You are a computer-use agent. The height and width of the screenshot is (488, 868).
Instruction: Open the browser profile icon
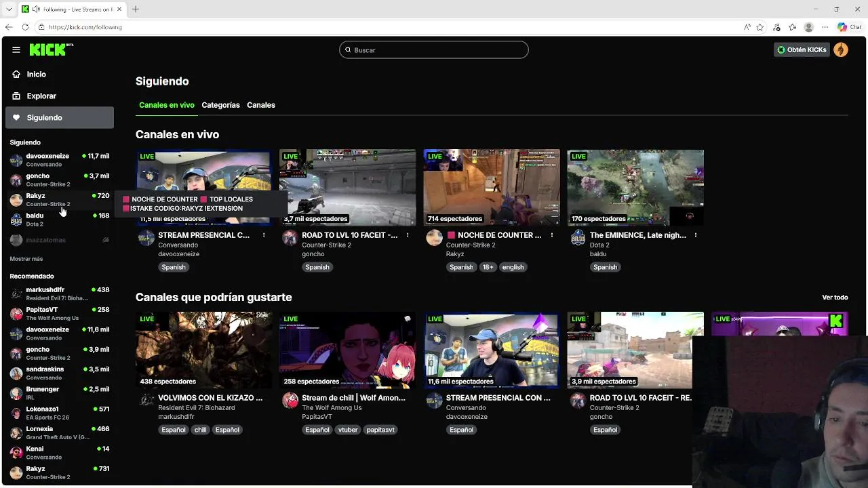click(808, 27)
